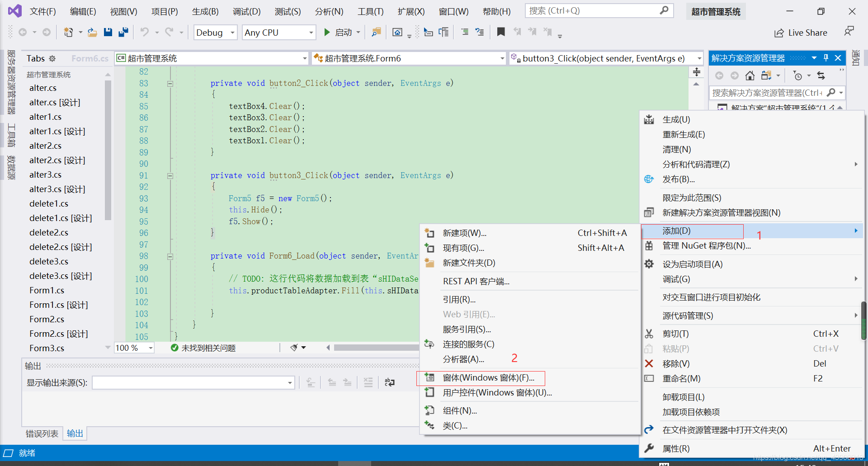Click the Save single-disk icon
Image resolution: width=868 pixels, height=466 pixels.
(x=108, y=32)
